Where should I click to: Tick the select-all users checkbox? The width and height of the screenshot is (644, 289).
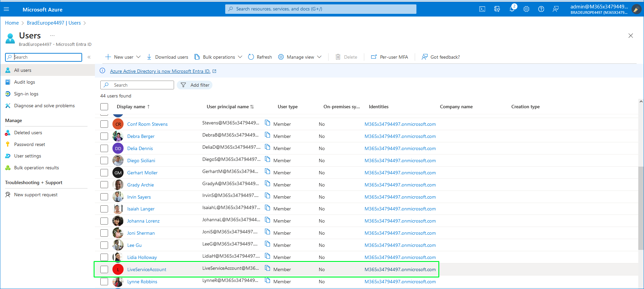pyautogui.click(x=104, y=107)
